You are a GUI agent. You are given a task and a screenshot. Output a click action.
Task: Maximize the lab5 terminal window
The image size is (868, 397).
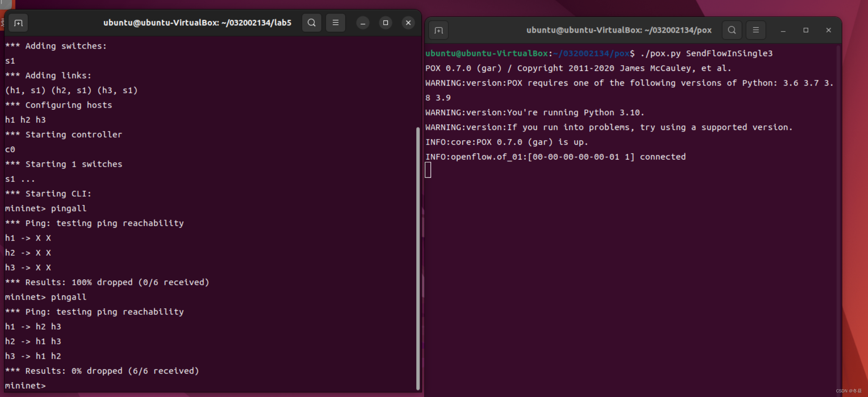386,23
